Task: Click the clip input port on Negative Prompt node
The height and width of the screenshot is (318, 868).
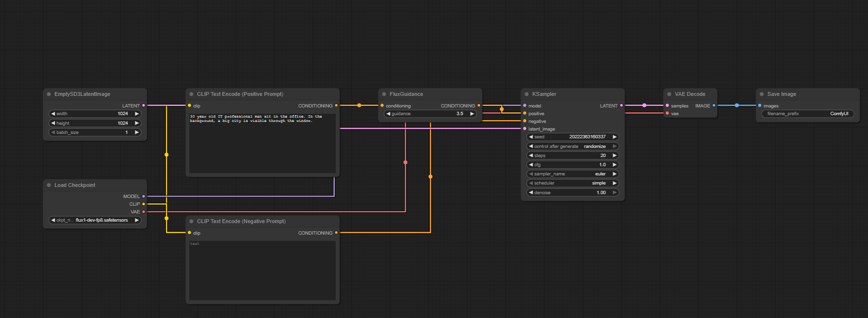Action: point(189,233)
